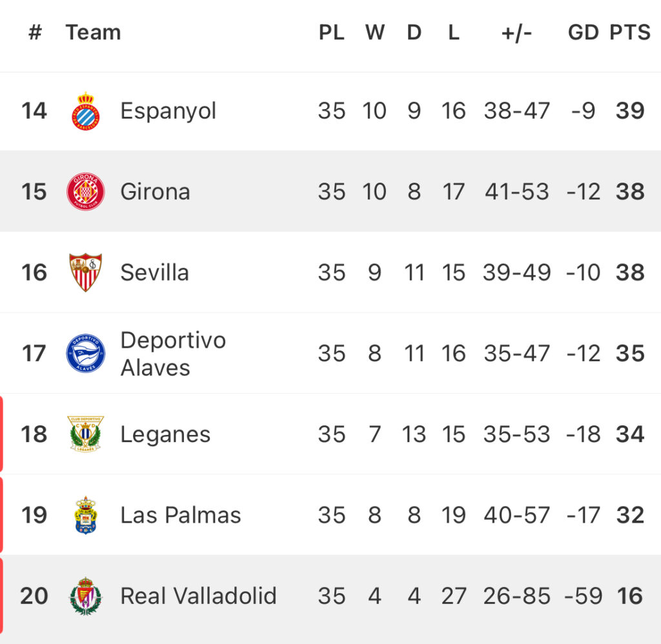This screenshot has width=661, height=644.
Task: Click the Las Palmas club crest
Action: click(86, 515)
